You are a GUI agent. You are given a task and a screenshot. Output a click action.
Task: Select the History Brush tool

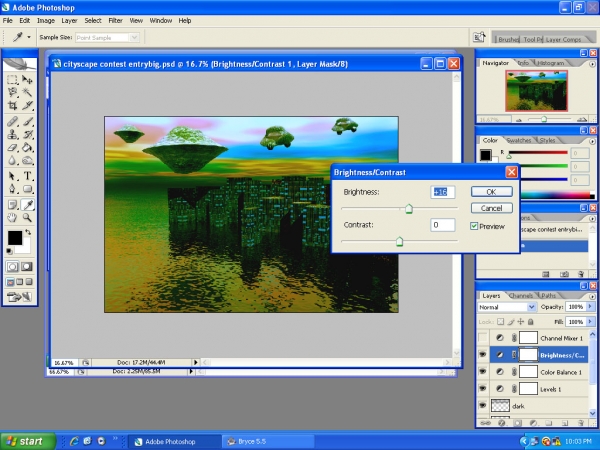pyautogui.click(x=27, y=134)
